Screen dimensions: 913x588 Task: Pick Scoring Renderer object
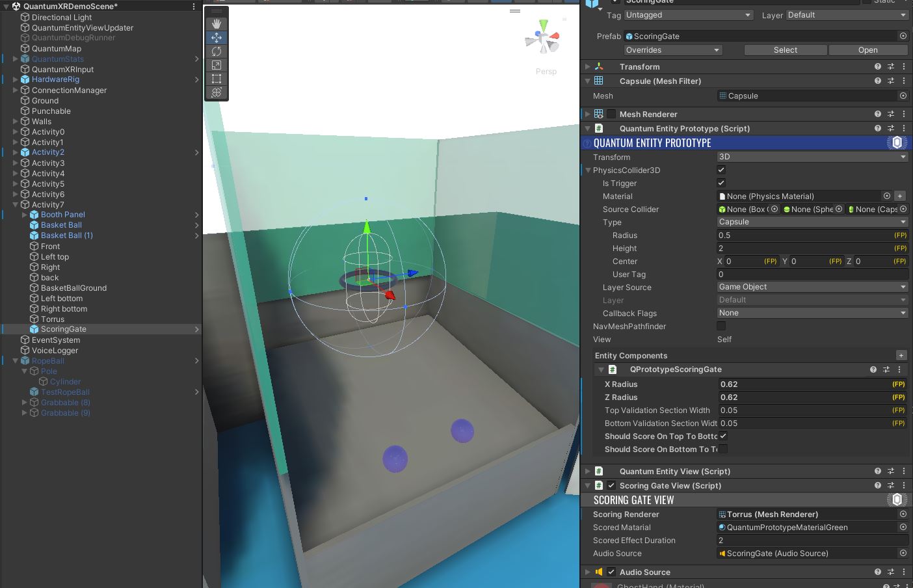pos(903,514)
